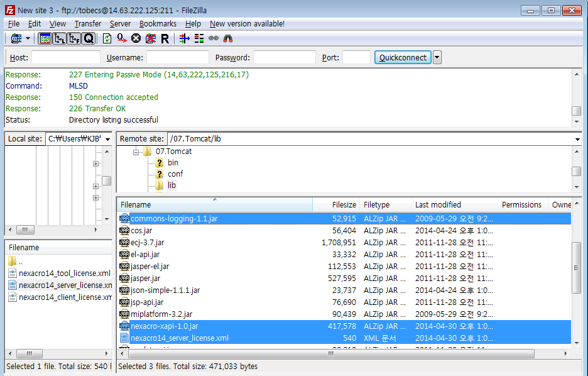The width and height of the screenshot is (588, 376).
Task: Click remote file list vertical scrollbar thumb
Action: [576, 268]
